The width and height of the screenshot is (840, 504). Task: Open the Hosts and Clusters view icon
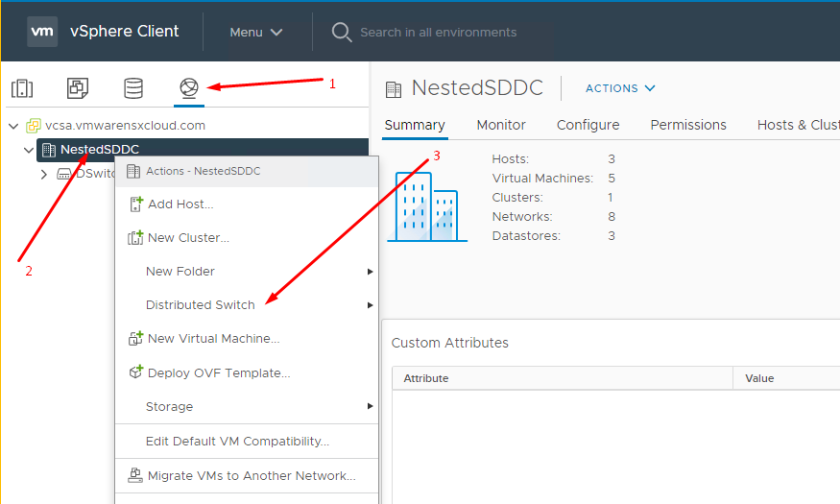click(22, 88)
